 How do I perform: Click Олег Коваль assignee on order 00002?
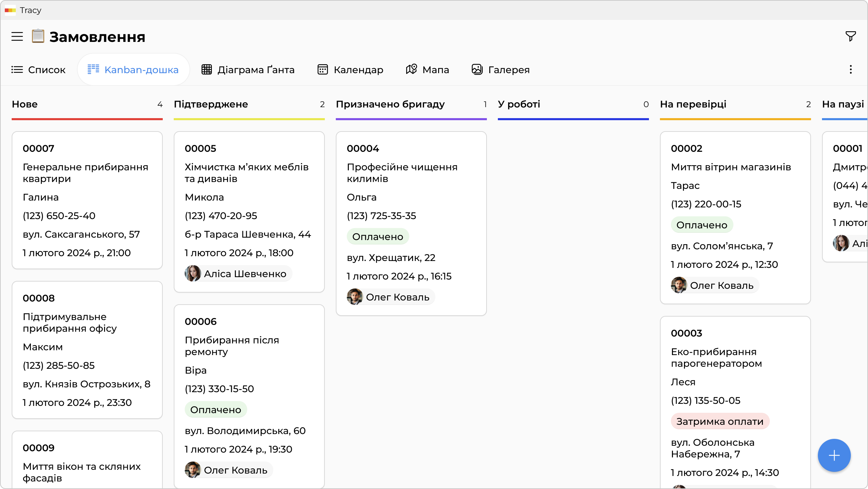point(714,285)
